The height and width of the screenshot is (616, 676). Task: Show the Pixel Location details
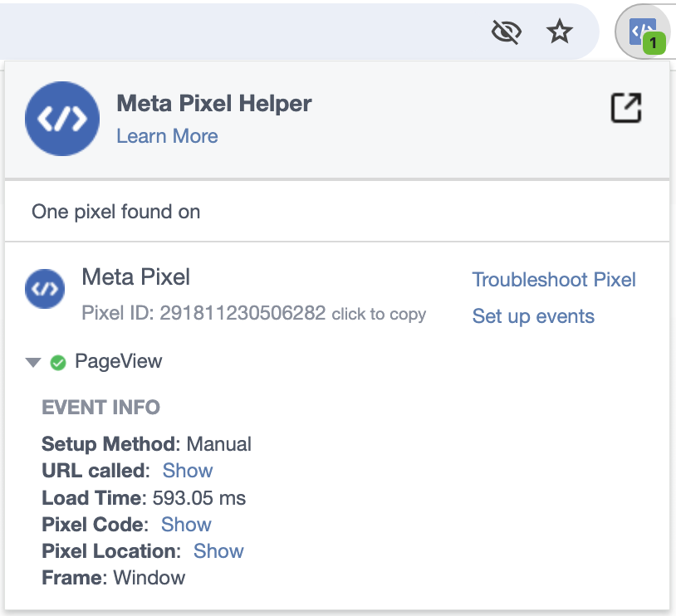tap(218, 551)
